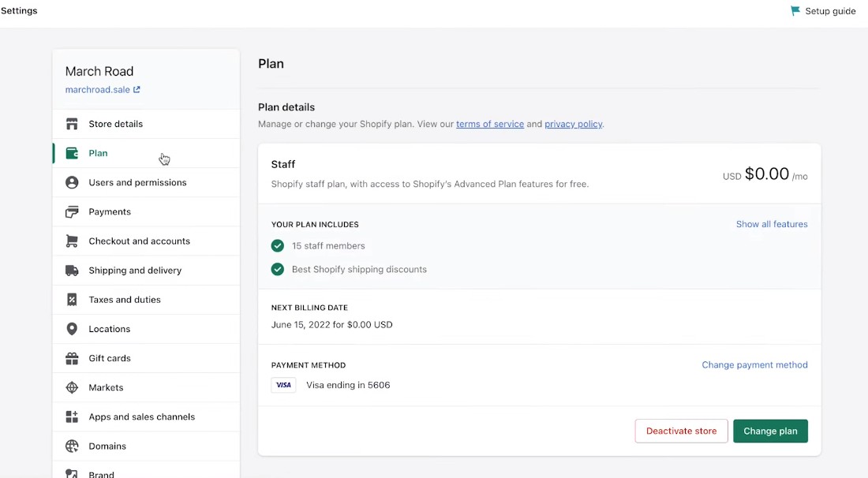The image size is (868, 478).
Task: Click the Change plan button
Action: pos(771,431)
